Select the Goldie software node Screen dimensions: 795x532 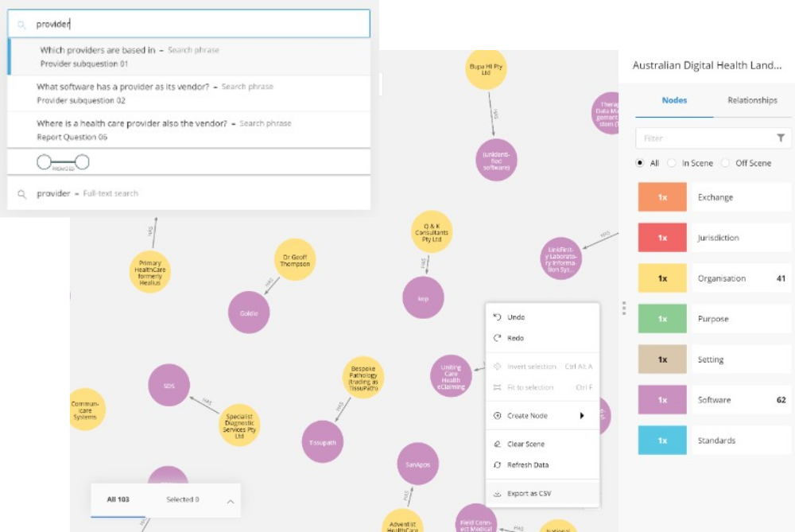pos(249,313)
